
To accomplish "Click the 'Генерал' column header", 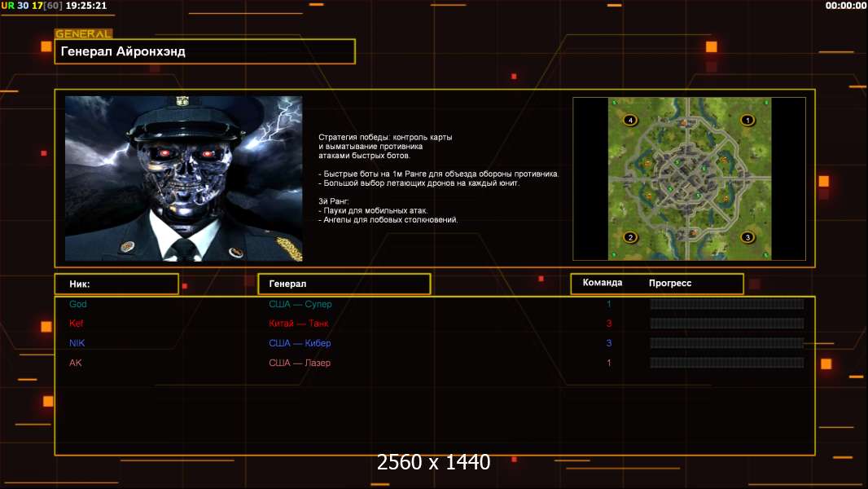I will click(x=344, y=284).
